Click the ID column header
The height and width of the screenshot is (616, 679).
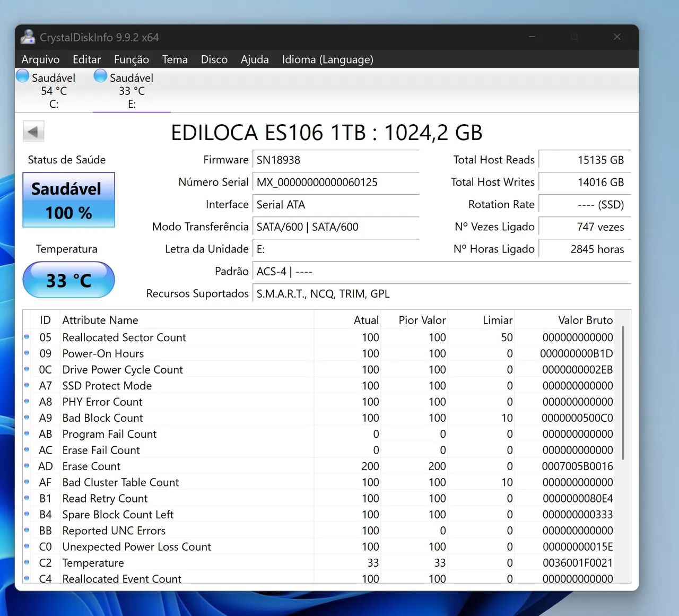[45, 320]
